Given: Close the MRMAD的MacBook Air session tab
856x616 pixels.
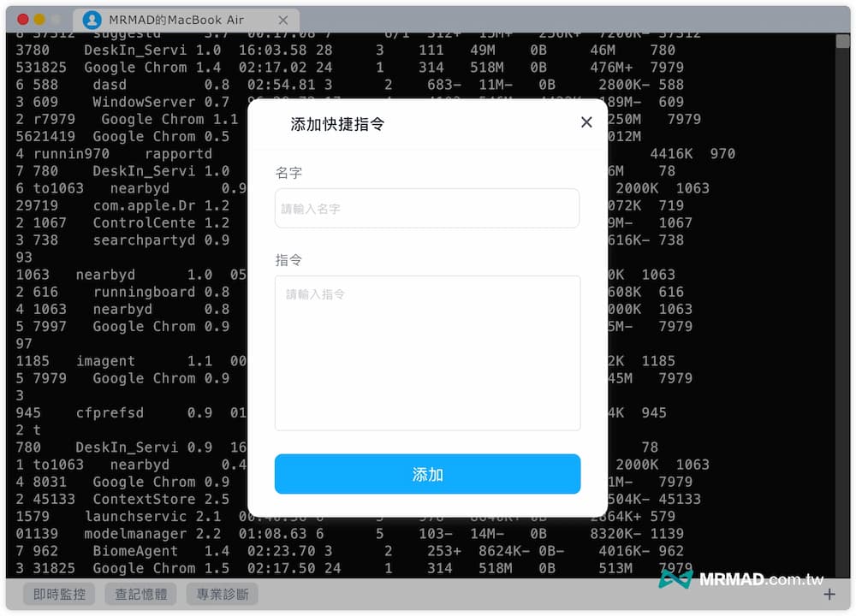Looking at the screenshot, I should 286,19.
